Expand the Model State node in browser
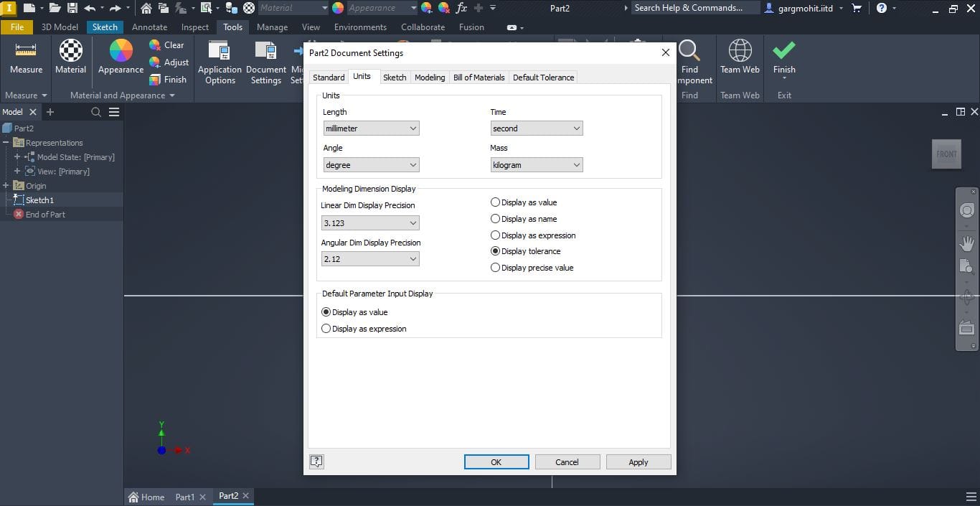Image resolution: width=980 pixels, height=506 pixels. [17, 157]
